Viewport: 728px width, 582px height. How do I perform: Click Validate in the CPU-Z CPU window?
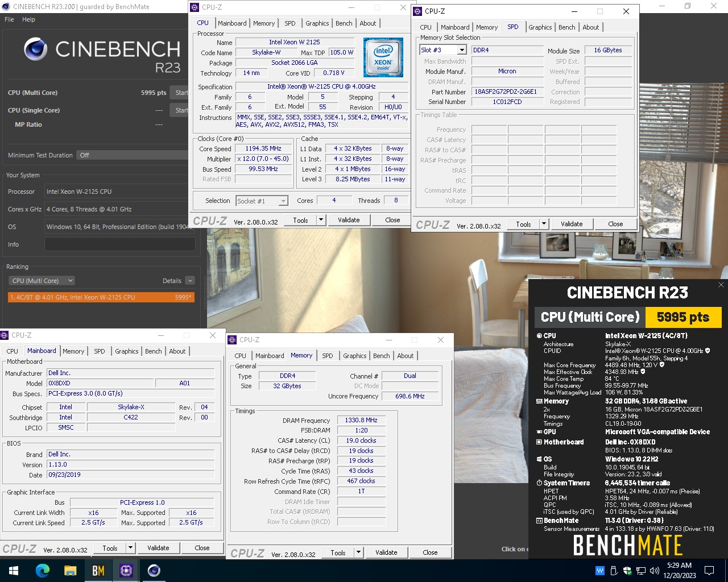pyautogui.click(x=349, y=220)
